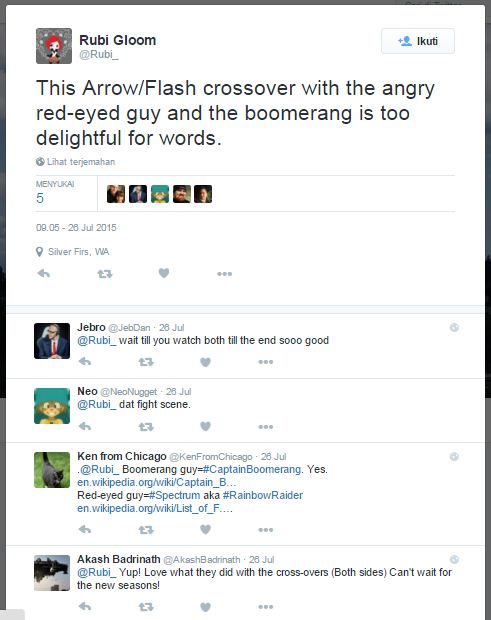Click the Silver Firs, WA location
491x620 pixels.
click(x=78, y=252)
